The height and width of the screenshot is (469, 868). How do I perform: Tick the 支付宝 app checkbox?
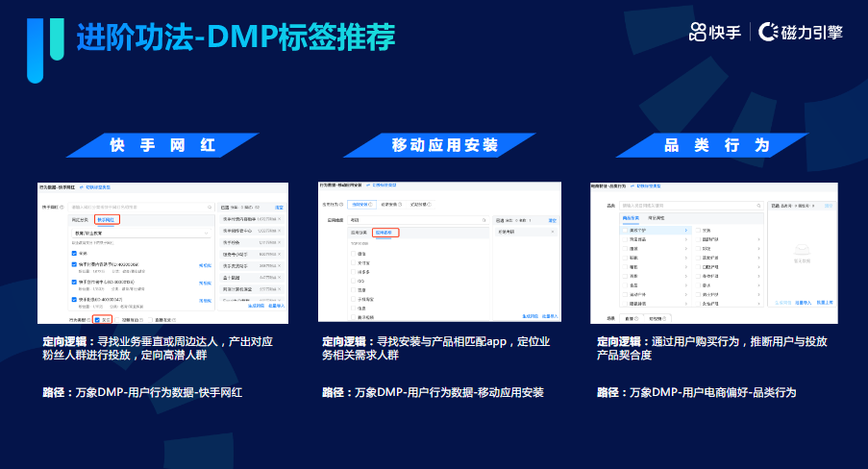(x=353, y=262)
